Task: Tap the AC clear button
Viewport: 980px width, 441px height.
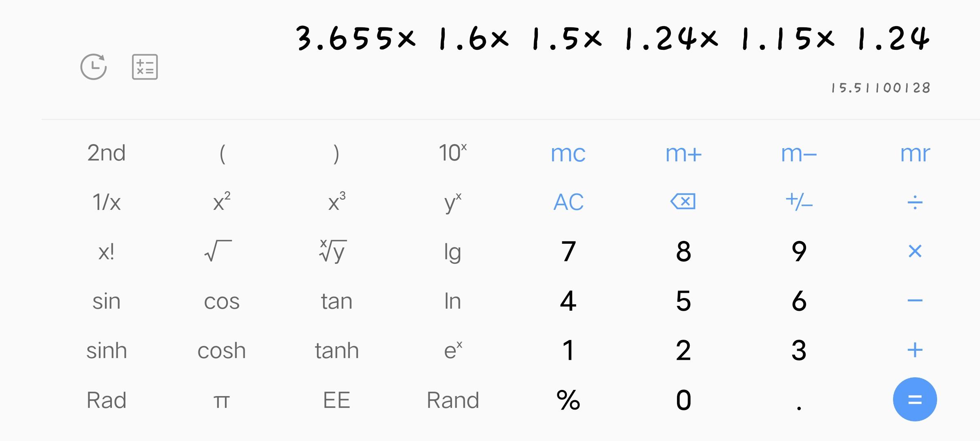Action: (568, 202)
